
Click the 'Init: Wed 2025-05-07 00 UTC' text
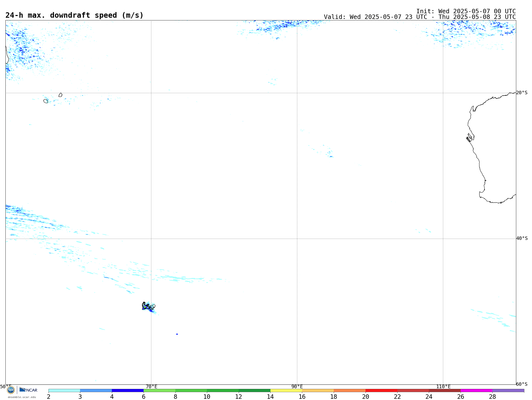pyautogui.click(x=466, y=11)
